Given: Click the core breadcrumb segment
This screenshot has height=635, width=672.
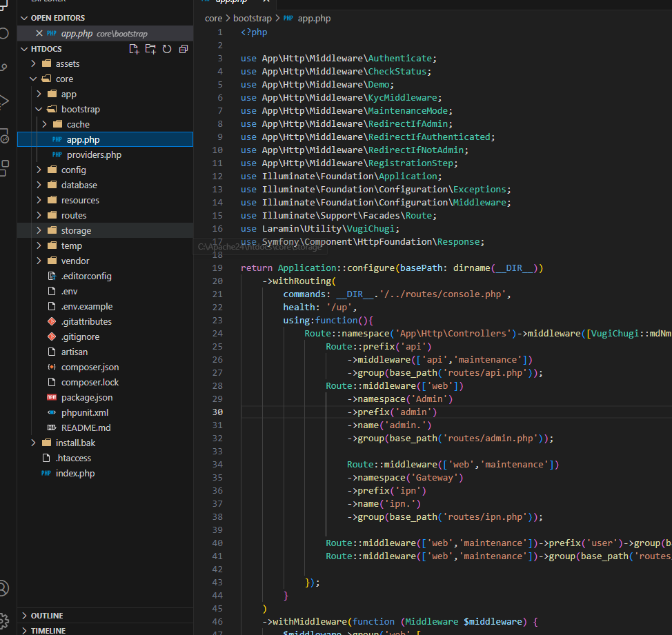Looking at the screenshot, I should click(213, 19).
